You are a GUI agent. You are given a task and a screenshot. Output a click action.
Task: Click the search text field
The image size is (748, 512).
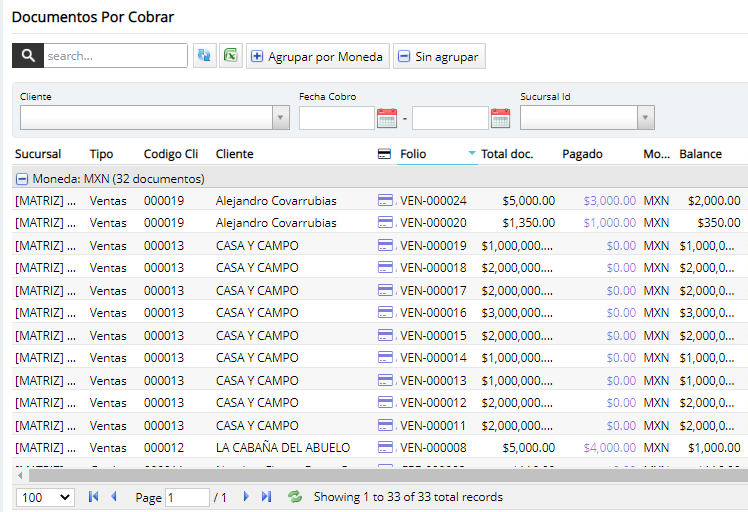(115, 56)
